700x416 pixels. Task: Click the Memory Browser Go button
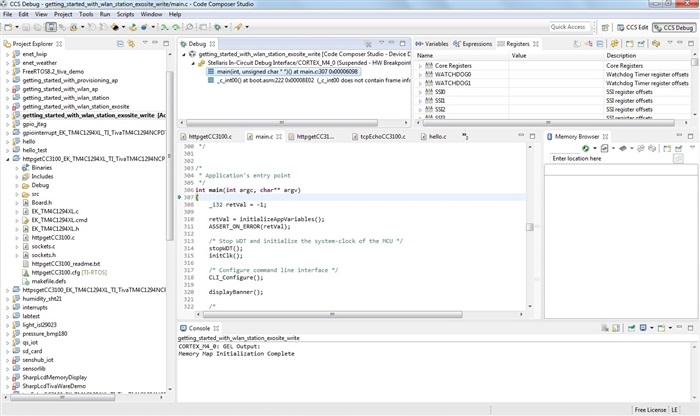(678, 159)
